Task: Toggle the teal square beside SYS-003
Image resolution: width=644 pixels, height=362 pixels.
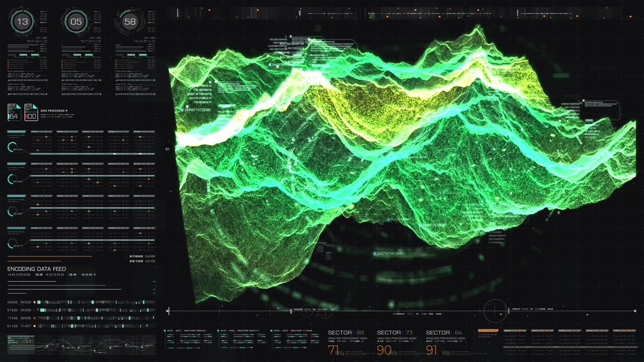Action: (x=272, y=330)
